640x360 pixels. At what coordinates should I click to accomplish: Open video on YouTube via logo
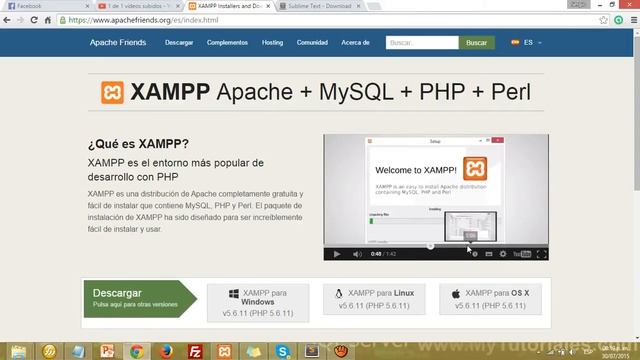[522, 254]
